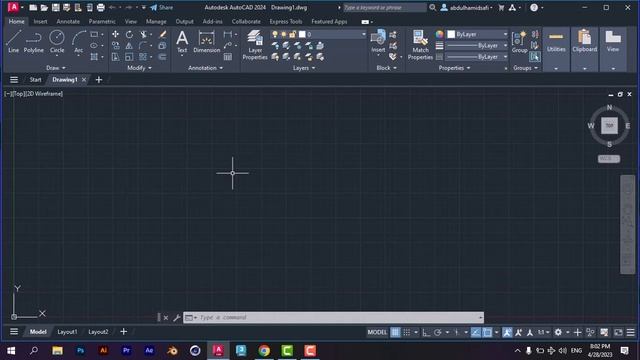Open the Clipboard panel
This screenshot has width=640, height=360.
(x=584, y=49)
